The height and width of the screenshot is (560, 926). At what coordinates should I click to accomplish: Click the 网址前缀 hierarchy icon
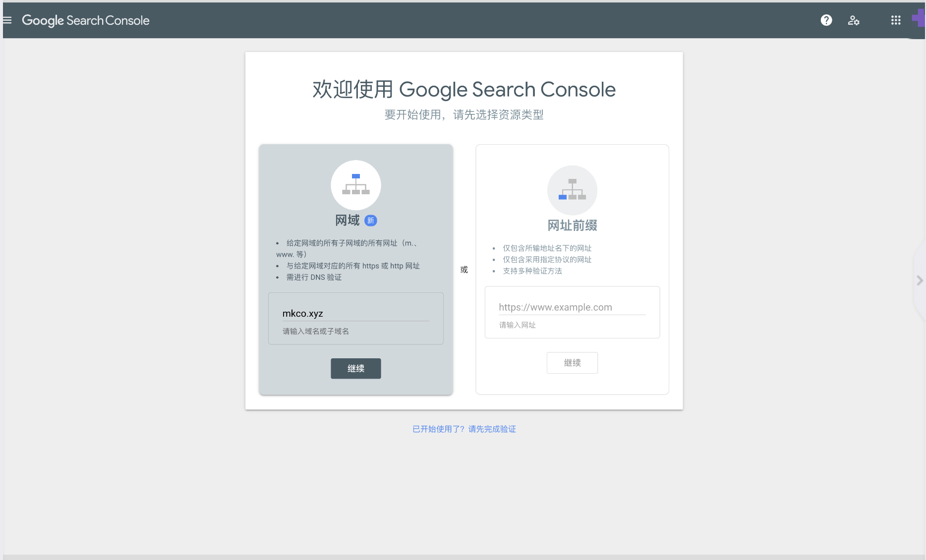click(x=572, y=190)
